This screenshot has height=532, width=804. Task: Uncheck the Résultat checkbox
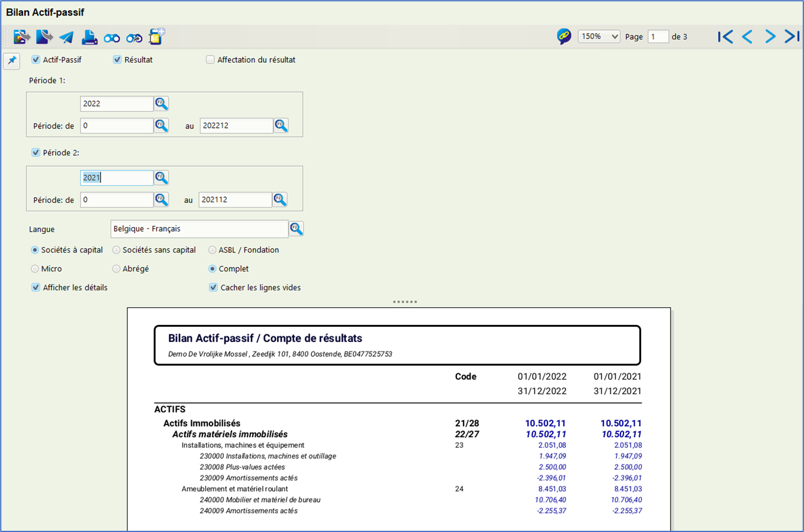pos(117,60)
